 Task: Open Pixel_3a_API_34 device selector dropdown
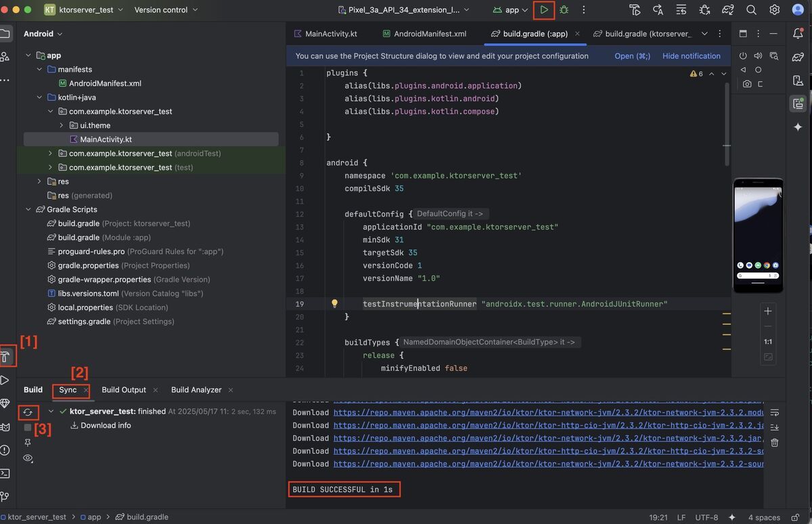404,10
